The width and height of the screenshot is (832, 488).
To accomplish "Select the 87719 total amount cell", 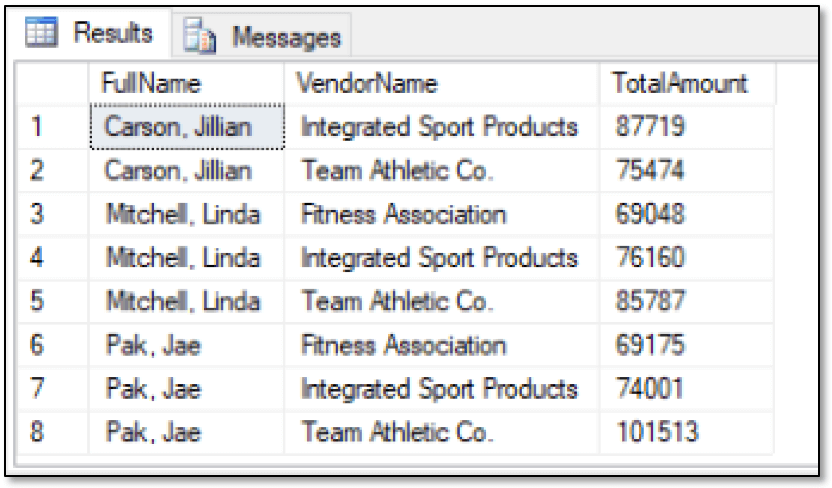I will pyautogui.click(x=687, y=127).
